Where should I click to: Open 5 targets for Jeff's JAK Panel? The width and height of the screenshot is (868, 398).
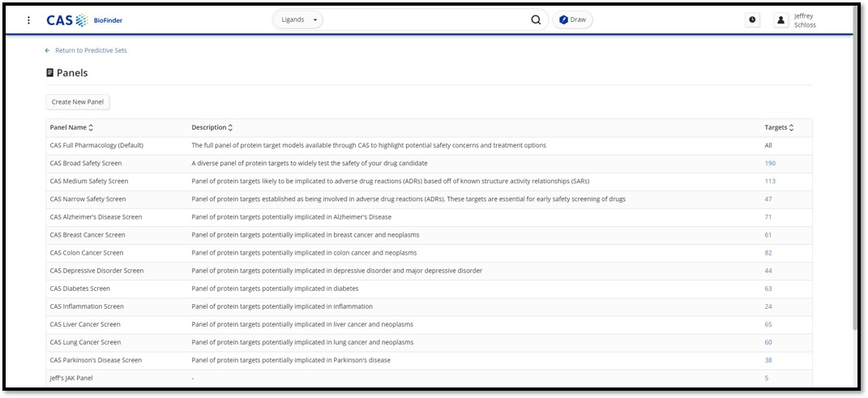(767, 378)
